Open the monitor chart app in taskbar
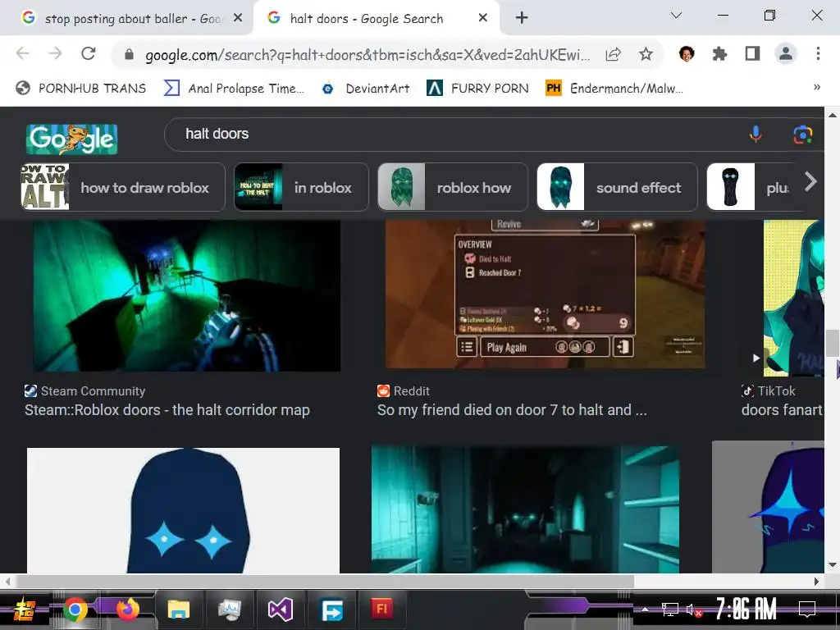Image resolution: width=840 pixels, height=630 pixels. (230, 609)
